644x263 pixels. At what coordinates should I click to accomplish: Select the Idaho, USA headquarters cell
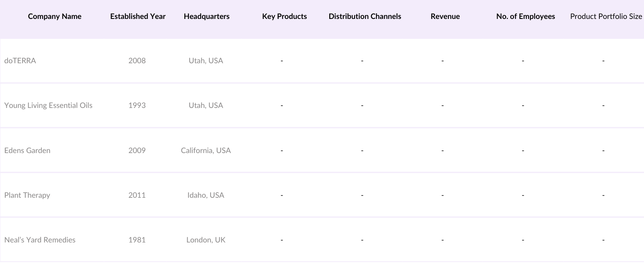pos(206,195)
